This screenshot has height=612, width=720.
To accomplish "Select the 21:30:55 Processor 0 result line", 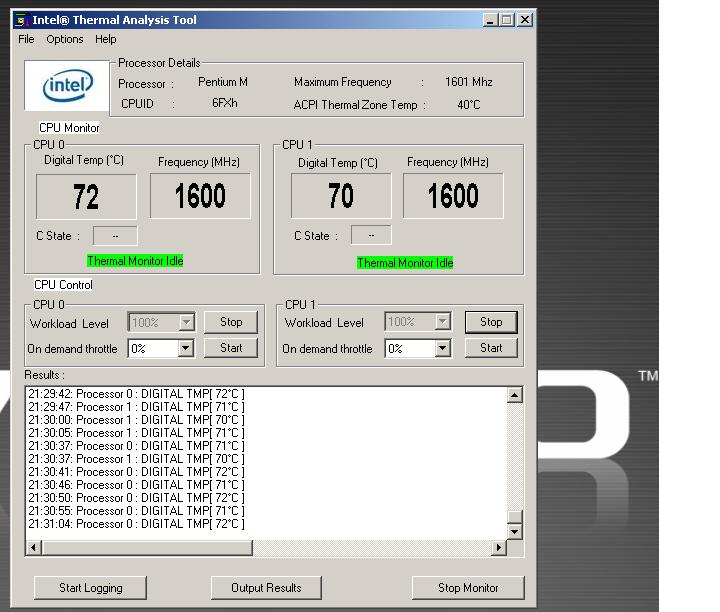I will [x=136, y=511].
